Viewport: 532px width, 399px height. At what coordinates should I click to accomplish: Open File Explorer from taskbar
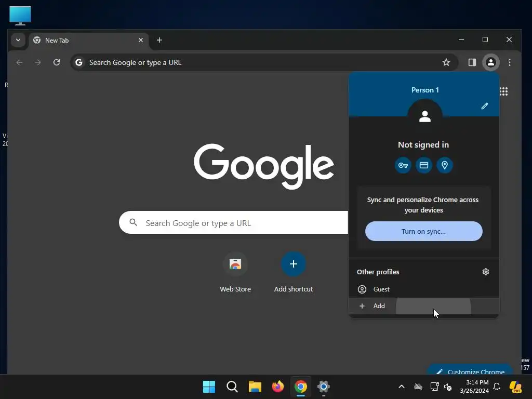(x=255, y=387)
